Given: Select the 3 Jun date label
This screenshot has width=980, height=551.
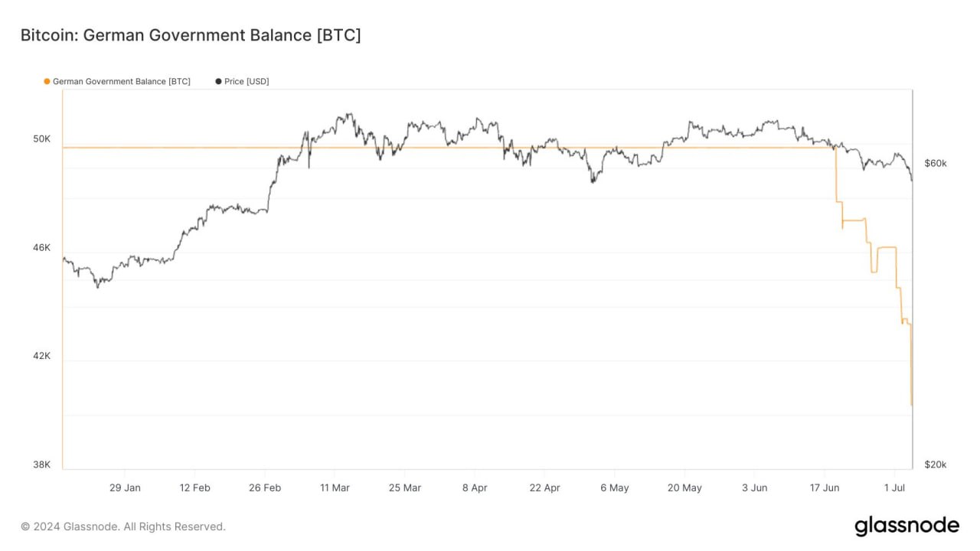Looking at the screenshot, I should [x=755, y=487].
